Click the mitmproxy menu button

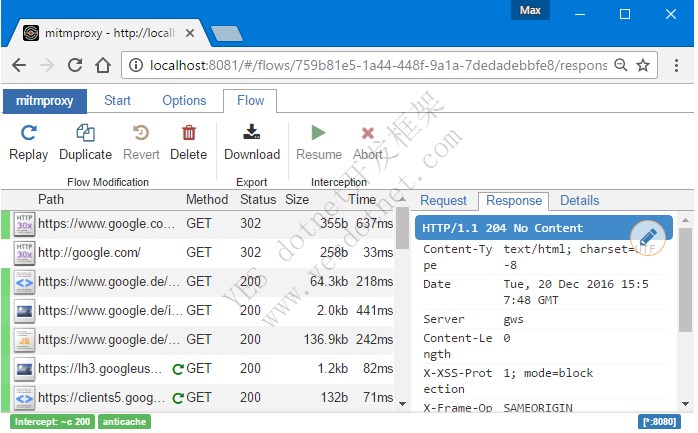45,101
